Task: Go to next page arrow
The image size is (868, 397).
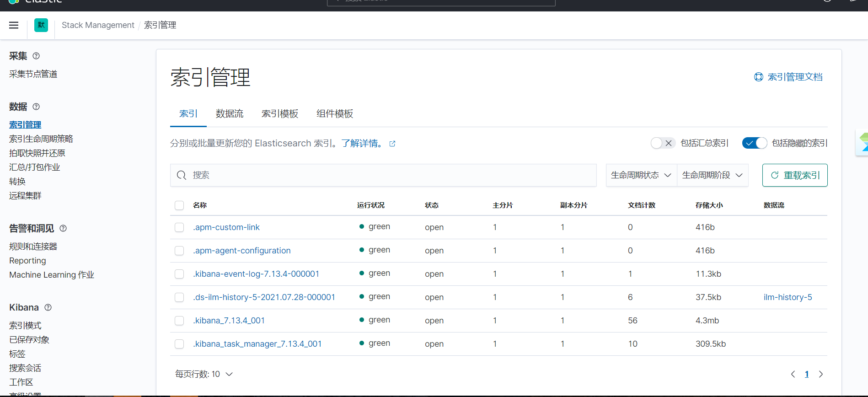Action: [821, 374]
